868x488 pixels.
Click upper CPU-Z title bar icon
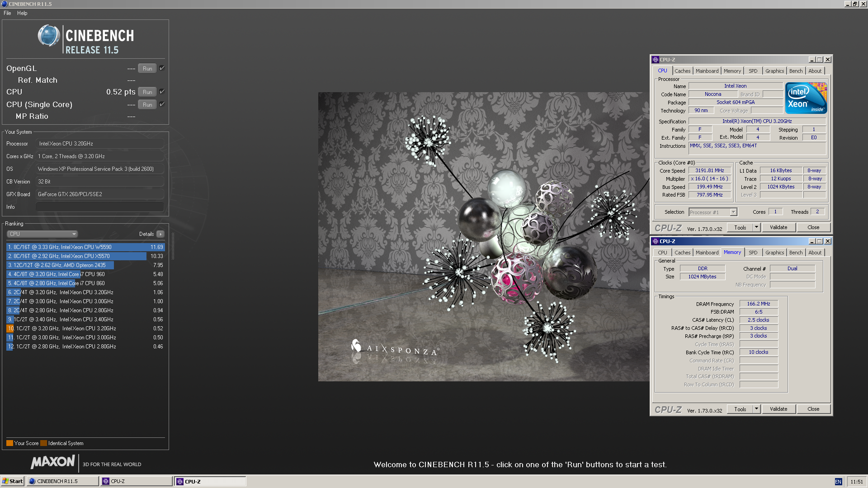tap(655, 60)
